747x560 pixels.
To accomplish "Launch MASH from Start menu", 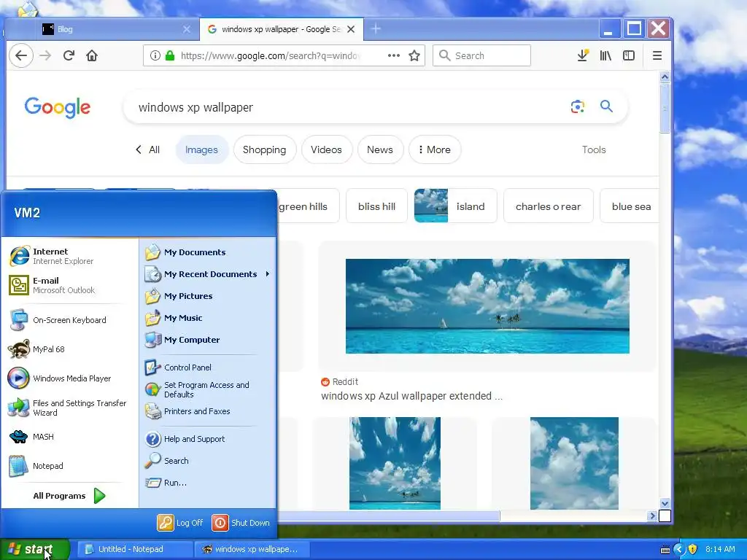I will pos(71,437).
